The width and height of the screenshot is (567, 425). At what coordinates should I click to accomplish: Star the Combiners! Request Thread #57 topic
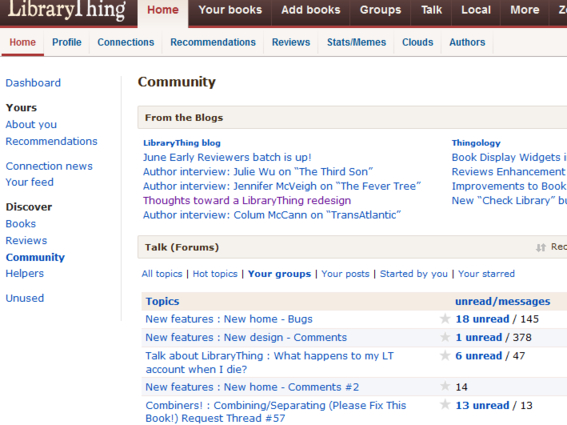coord(445,404)
